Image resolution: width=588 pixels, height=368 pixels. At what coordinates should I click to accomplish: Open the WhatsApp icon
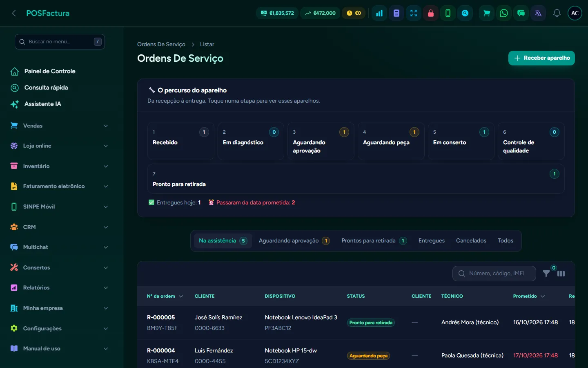(504, 13)
